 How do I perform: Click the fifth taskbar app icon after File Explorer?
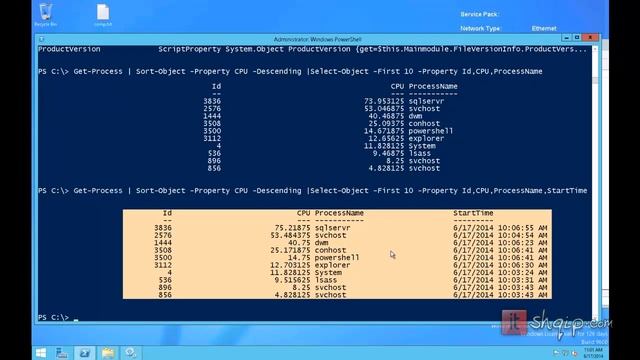(131, 353)
